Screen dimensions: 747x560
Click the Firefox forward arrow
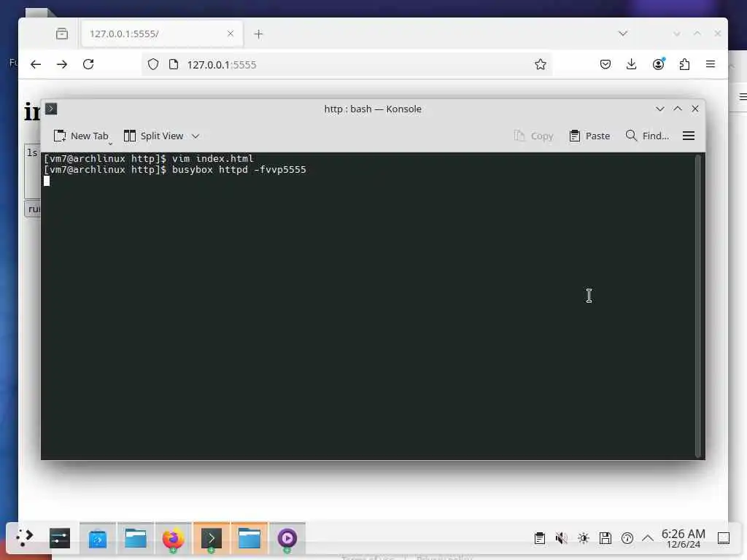coord(62,64)
